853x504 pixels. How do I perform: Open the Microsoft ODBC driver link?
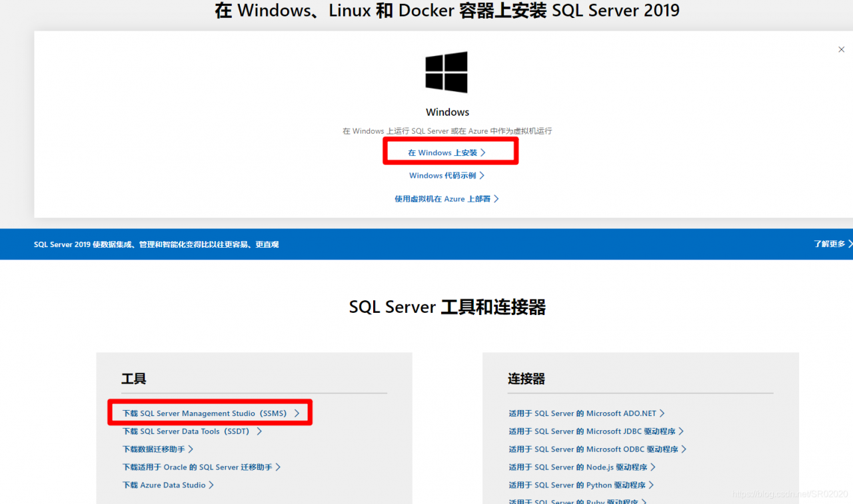pyautogui.click(x=598, y=449)
